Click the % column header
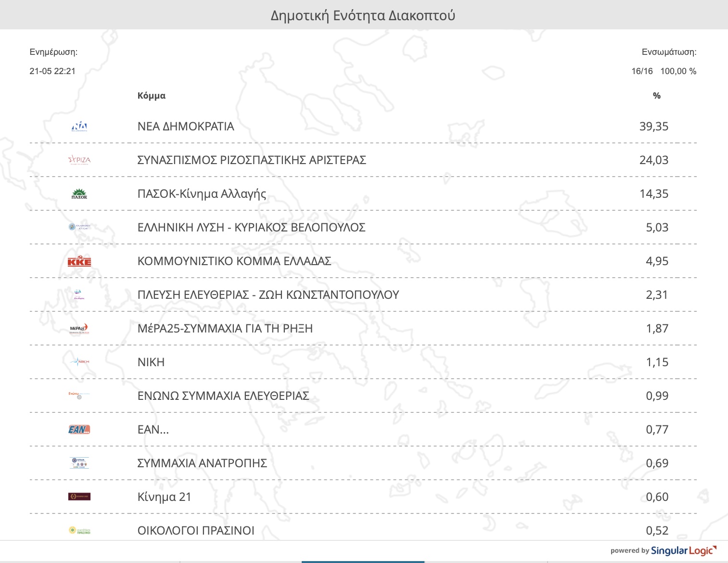 [657, 96]
